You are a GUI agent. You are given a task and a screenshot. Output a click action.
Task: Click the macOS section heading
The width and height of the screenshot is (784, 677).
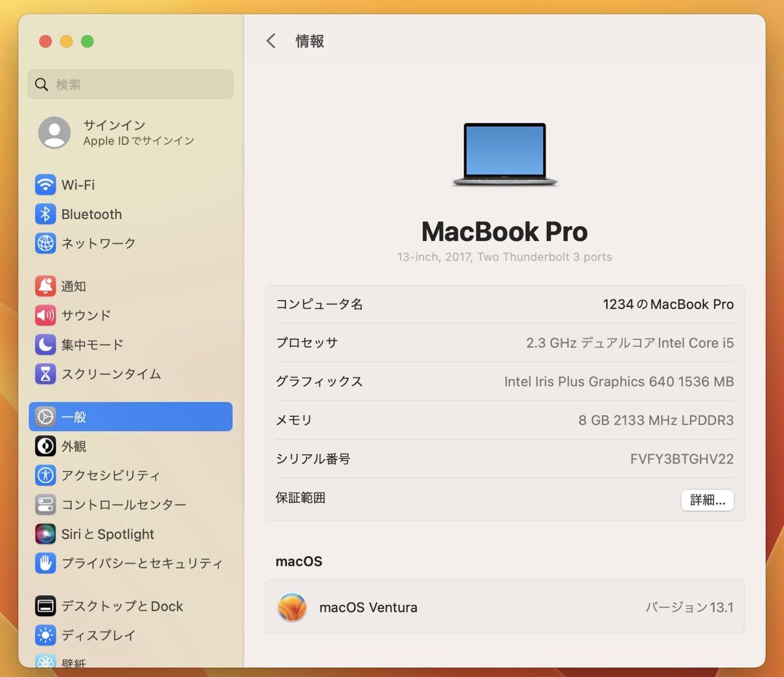[299, 561]
